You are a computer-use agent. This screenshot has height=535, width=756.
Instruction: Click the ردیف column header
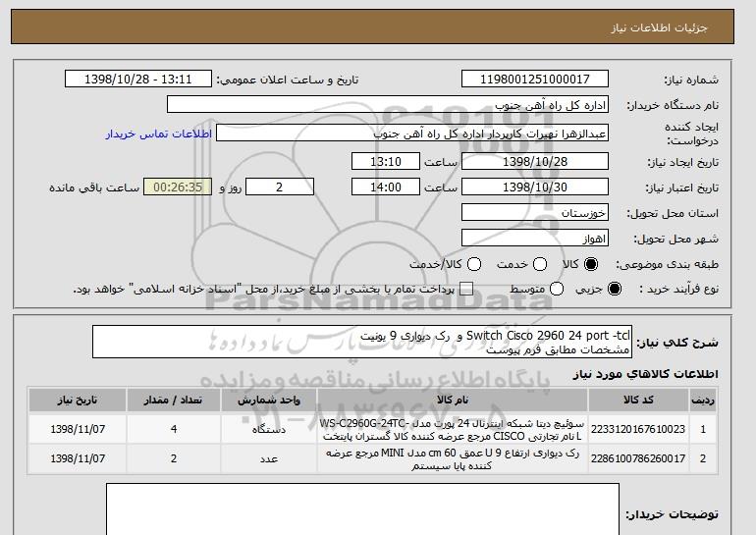[x=703, y=401]
